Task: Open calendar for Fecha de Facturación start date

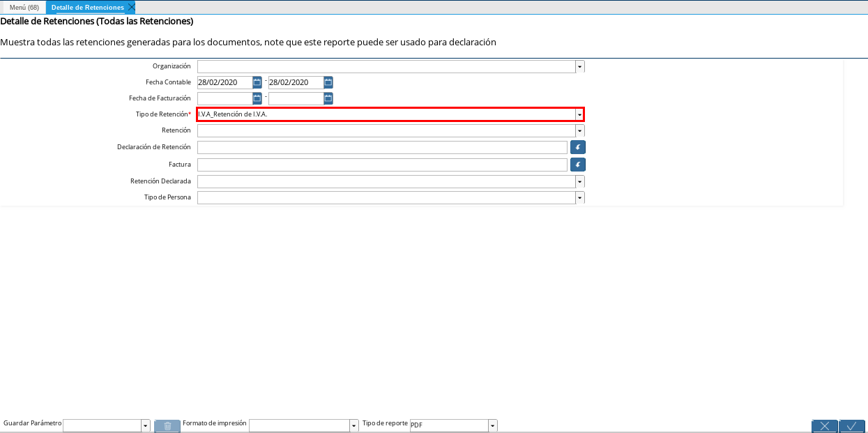Action: pos(257,98)
